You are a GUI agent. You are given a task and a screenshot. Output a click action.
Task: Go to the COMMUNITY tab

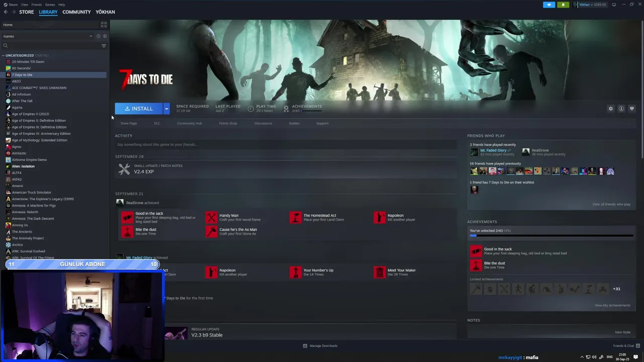click(x=76, y=12)
